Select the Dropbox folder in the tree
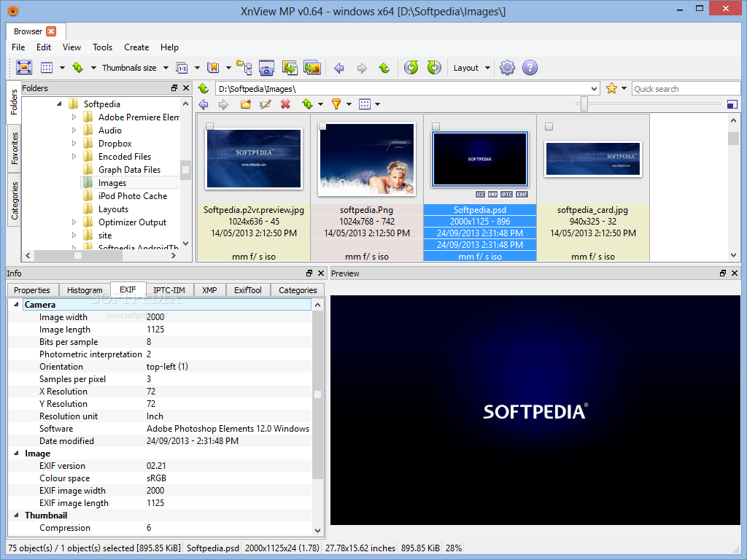The image size is (747, 560). pyautogui.click(x=115, y=144)
